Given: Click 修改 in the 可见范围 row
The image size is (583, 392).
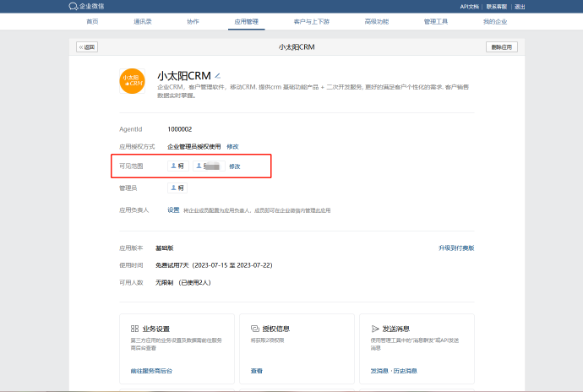Looking at the screenshot, I should (x=235, y=166).
